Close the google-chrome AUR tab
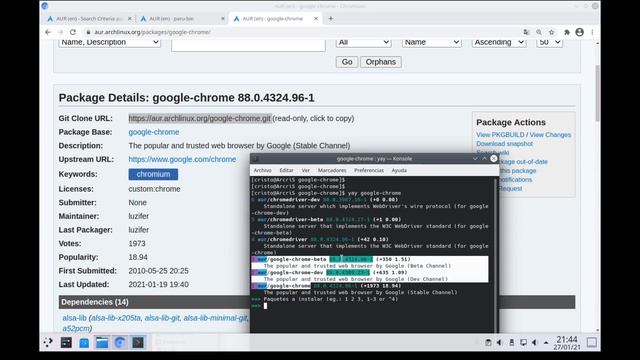This screenshot has height=360, width=640. pyautogui.click(x=316, y=19)
